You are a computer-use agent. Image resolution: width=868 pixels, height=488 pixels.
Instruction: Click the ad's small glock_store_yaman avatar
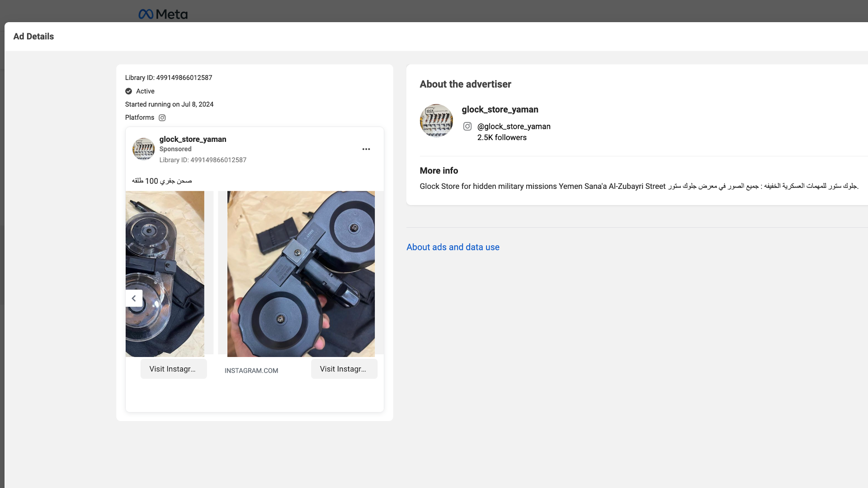tap(143, 149)
